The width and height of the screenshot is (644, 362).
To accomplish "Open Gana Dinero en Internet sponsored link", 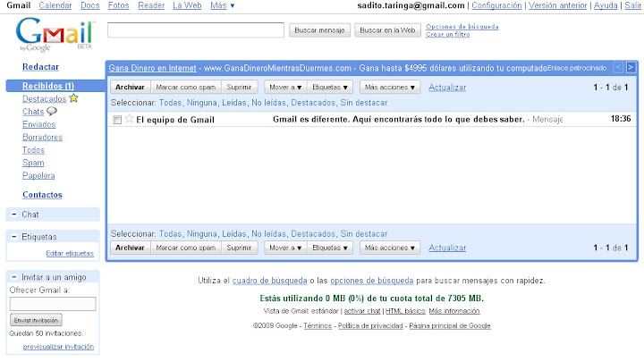I will 152,68.
